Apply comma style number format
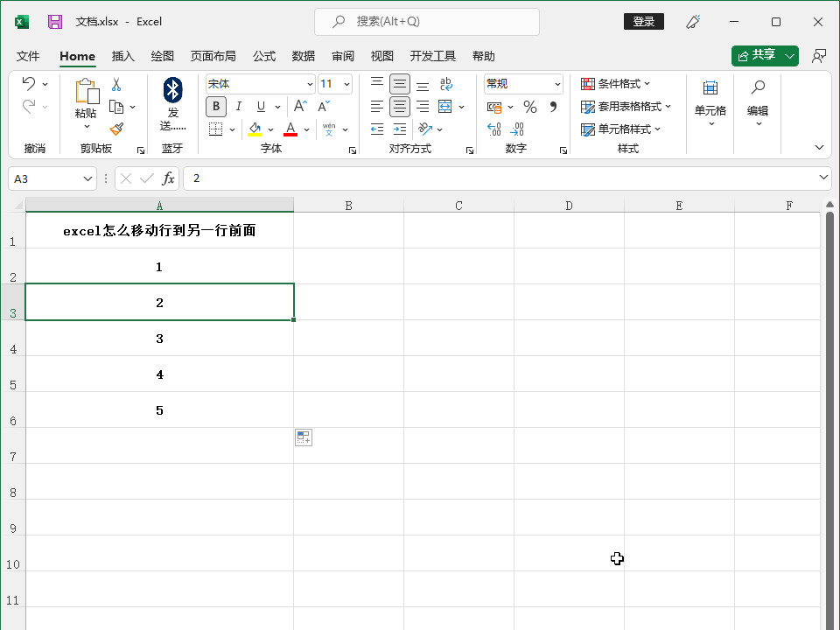 point(553,107)
